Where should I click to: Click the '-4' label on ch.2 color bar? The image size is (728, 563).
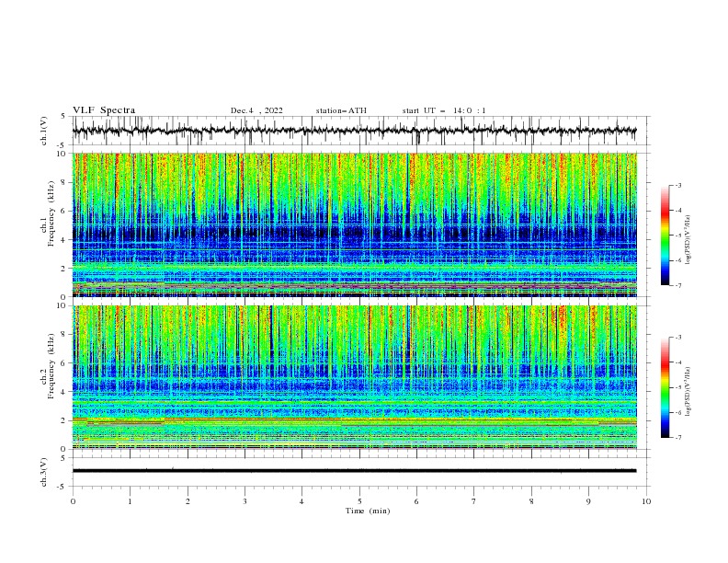click(x=678, y=362)
